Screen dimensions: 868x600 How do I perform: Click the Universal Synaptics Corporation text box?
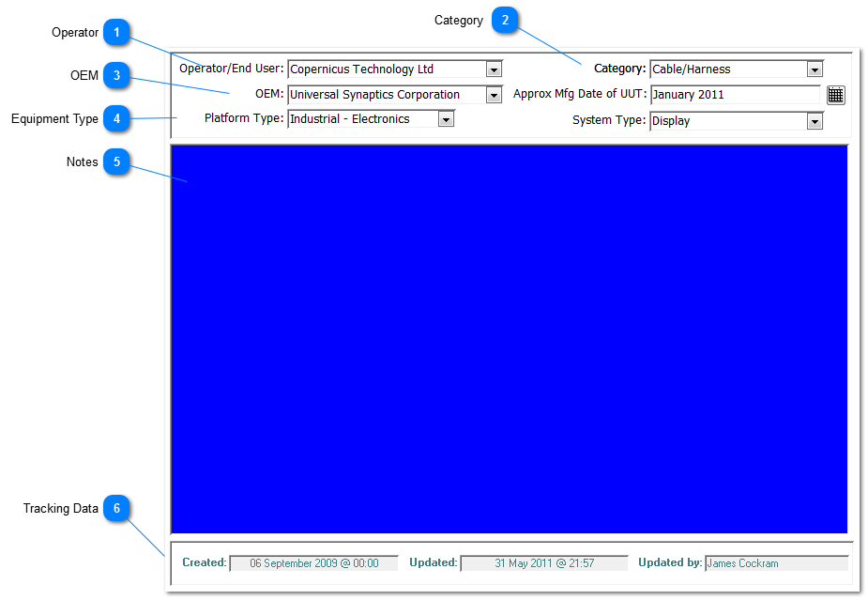387,95
